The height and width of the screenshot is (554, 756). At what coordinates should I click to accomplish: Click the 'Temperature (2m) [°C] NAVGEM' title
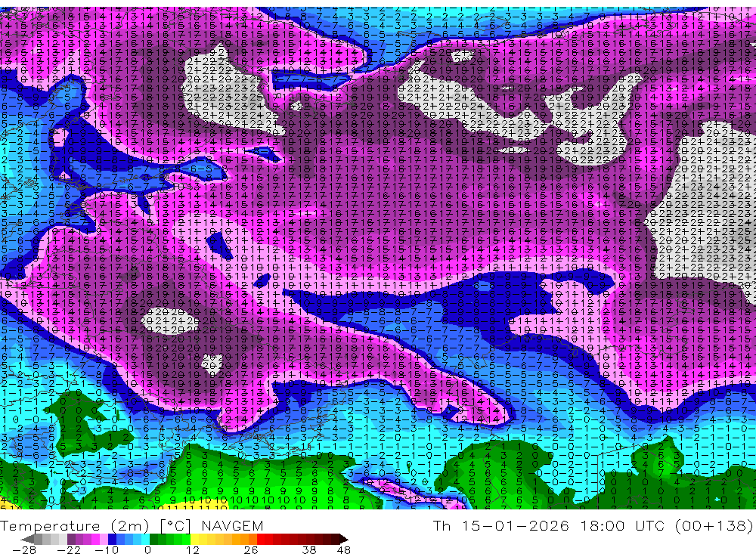coord(132,525)
